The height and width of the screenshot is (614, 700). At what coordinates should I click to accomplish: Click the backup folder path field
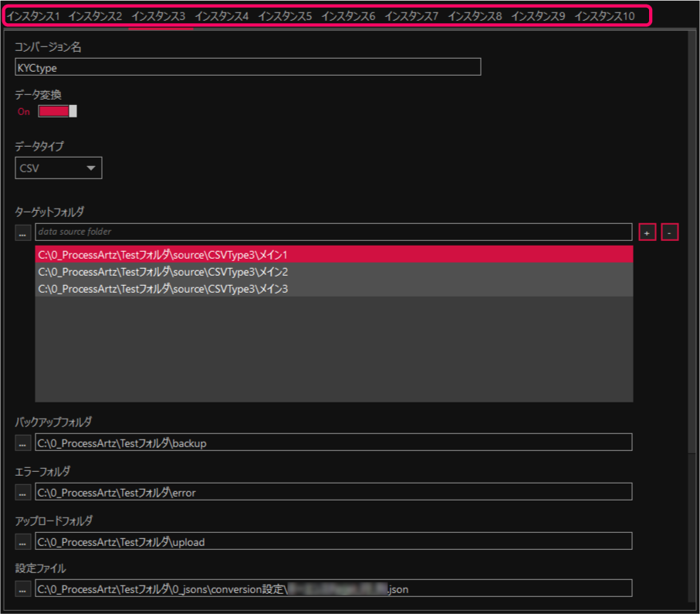tap(333, 443)
